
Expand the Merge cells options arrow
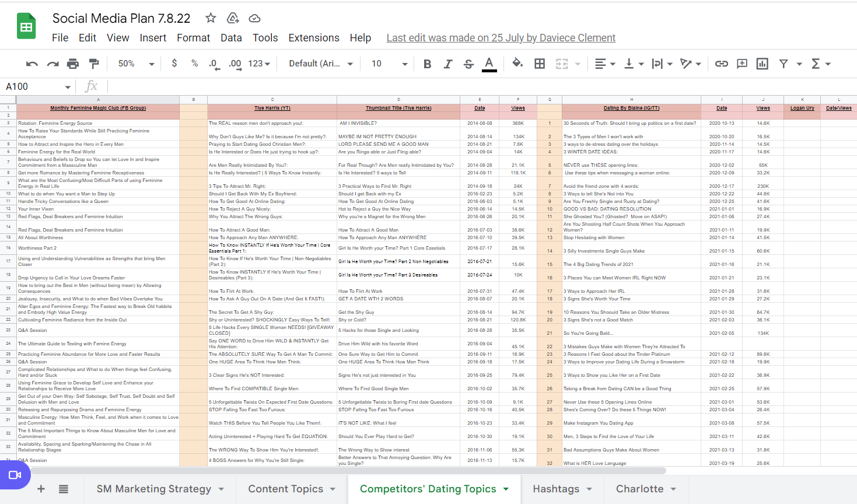578,64
